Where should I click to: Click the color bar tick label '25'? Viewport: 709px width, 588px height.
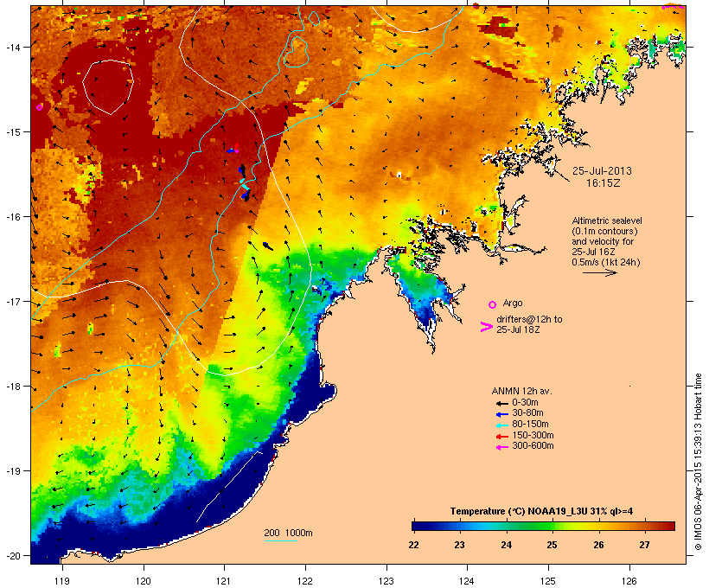(553, 545)
